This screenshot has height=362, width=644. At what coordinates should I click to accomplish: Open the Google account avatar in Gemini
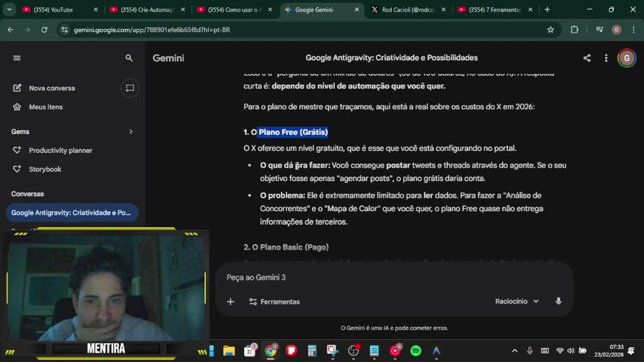[626, 58]
